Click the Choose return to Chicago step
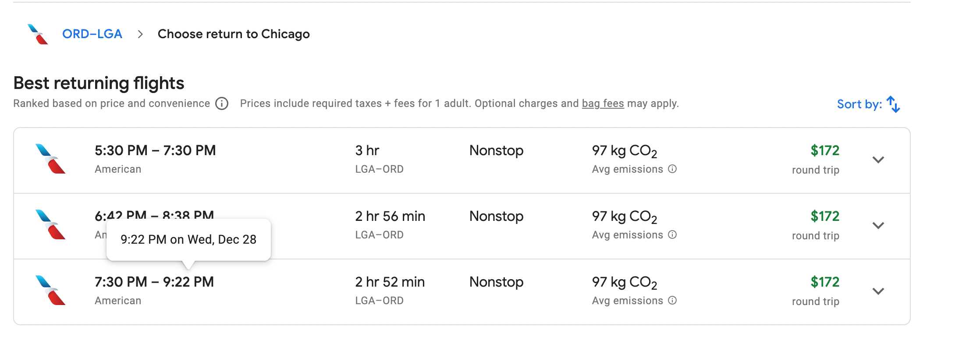The image size is (980, 348). click(234, 34)
